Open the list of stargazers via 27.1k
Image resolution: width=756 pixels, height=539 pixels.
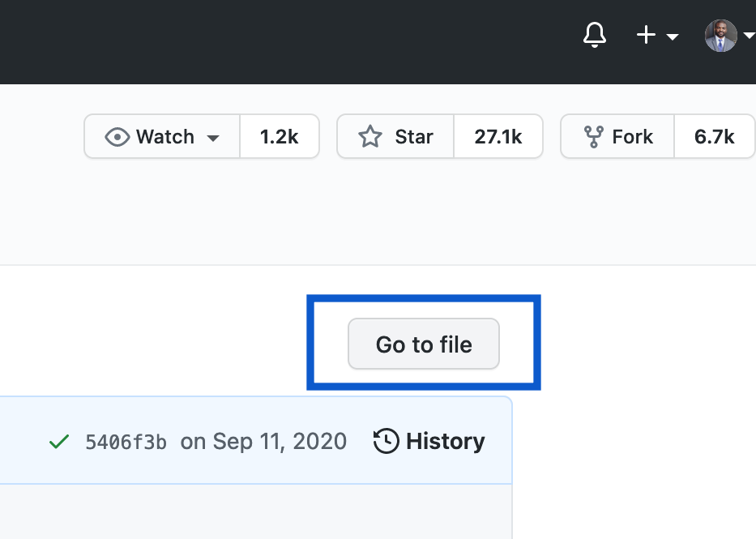498,136
